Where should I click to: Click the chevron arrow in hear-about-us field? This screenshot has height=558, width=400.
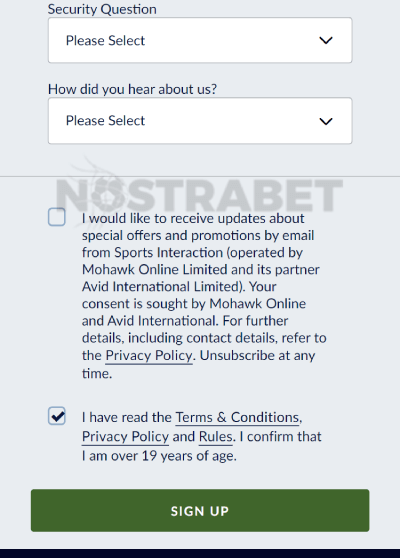[326, 121]
